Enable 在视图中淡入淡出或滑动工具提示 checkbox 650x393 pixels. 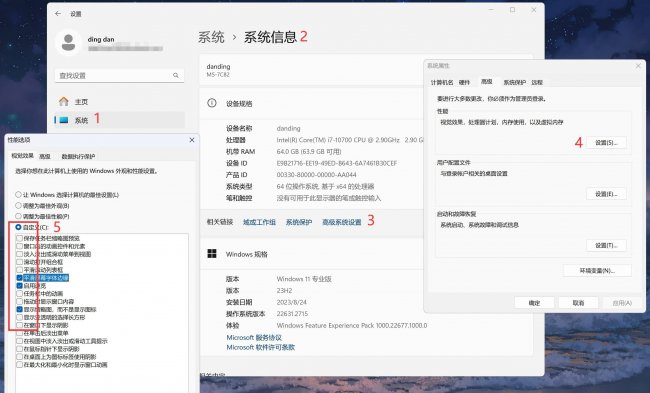point(19,341)
